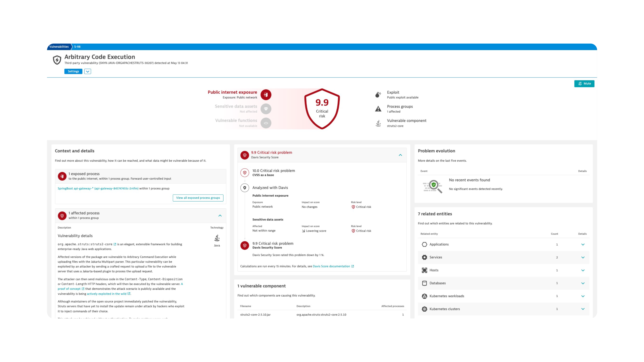Expand the Databases related entity row

click(x=583, y=283)
